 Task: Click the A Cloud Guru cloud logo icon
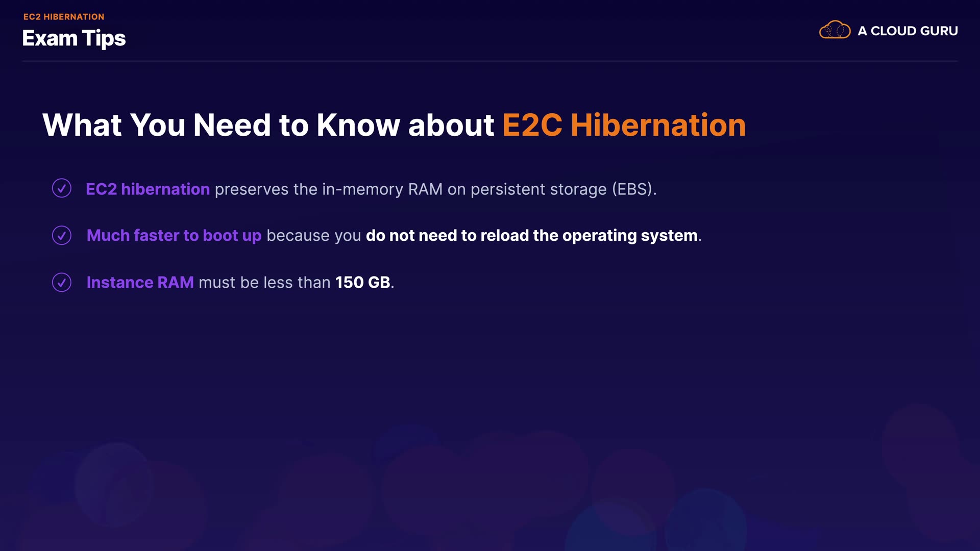click(x=835, y=30)
